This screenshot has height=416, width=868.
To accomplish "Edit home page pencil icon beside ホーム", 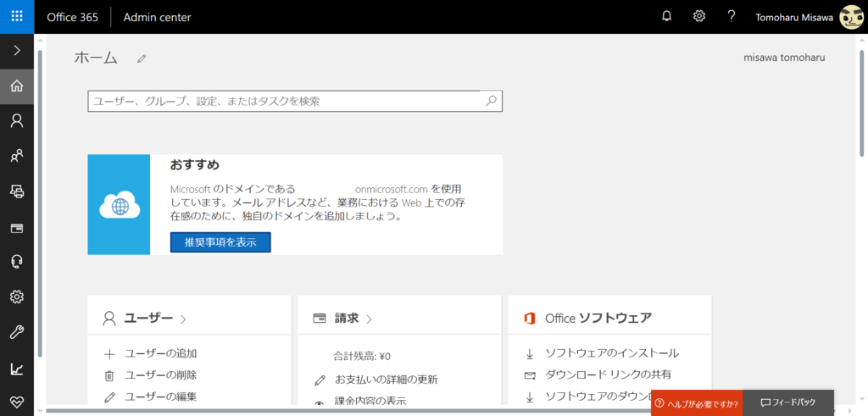I will (x=142, y=58).
